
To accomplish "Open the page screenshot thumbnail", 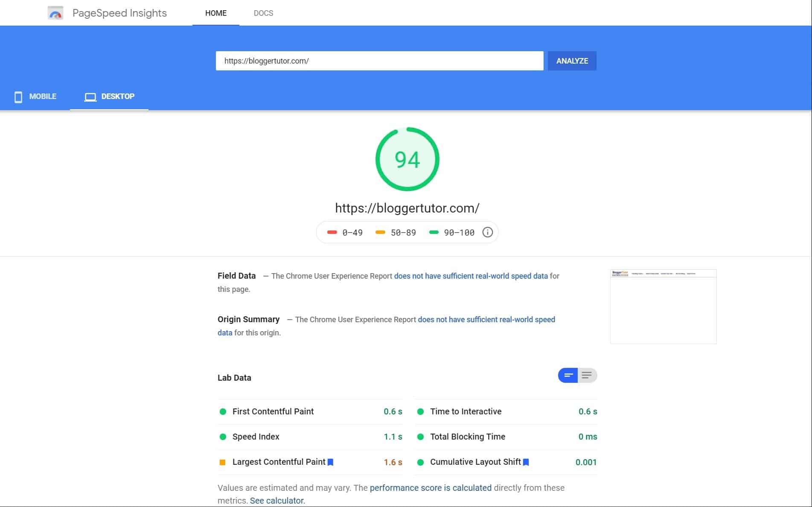I will coord(663,306).
